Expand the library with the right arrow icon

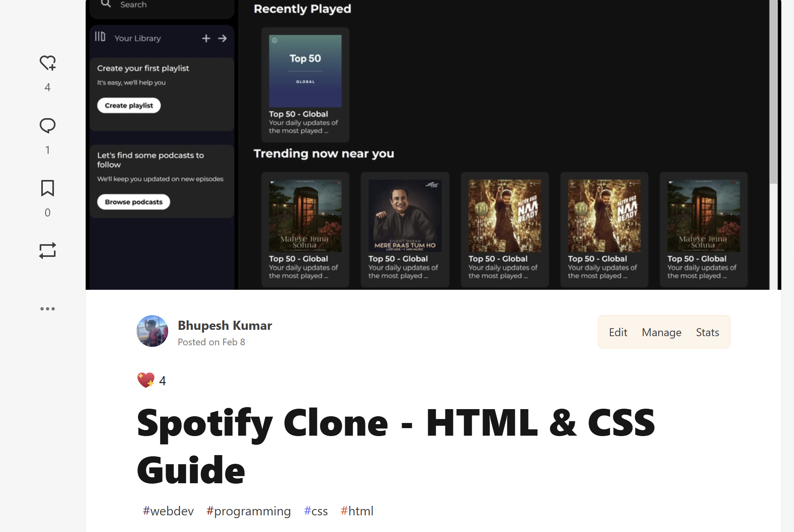point(222,38)
